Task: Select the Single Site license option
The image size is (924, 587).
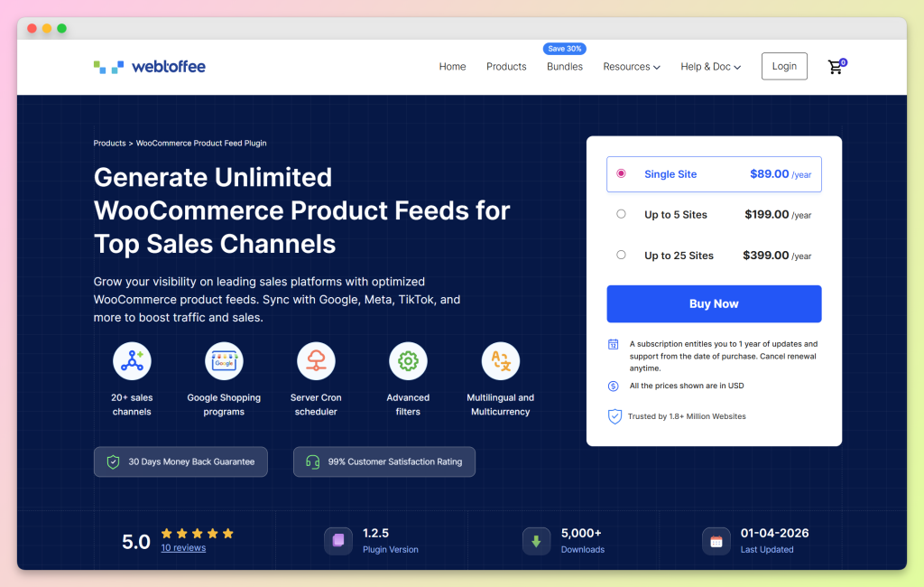Action: [714, 174]
